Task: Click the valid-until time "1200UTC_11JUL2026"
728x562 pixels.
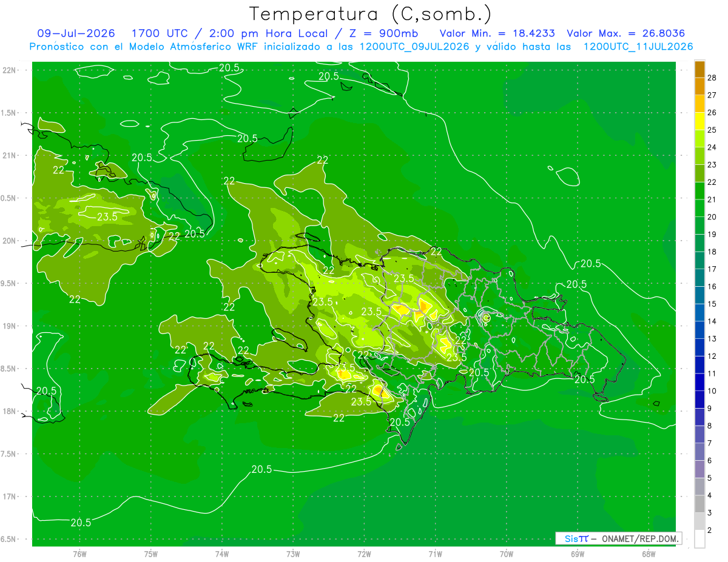Action: coord(638,47)
